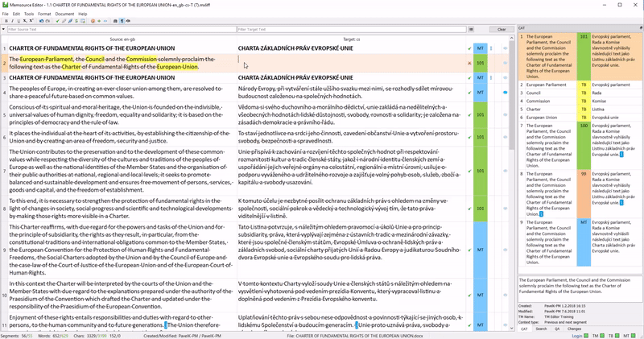Open filter options icon beside target filter
The width and height of the screenshot is (644, 339).
tap(471, 29)
